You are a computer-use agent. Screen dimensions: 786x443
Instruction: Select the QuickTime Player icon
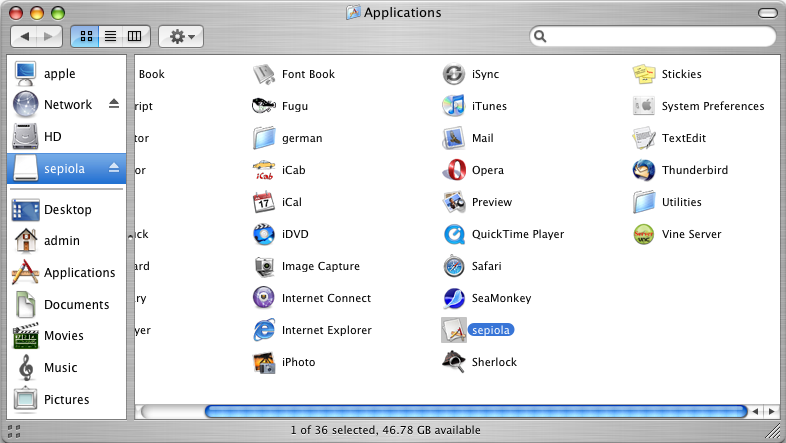(454, 234)
